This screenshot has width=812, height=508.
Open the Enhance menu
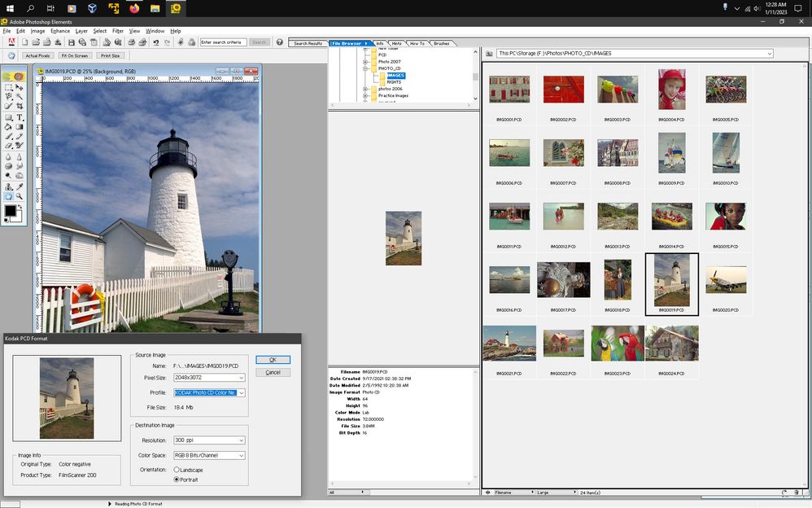[61, 29]
